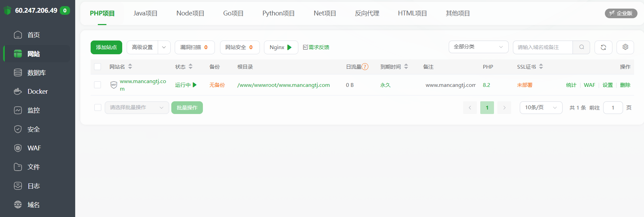Image resolution: width=644 pixels, height=217 pixels.
Task: Click the green 添加站点 button
Action: 106,47
